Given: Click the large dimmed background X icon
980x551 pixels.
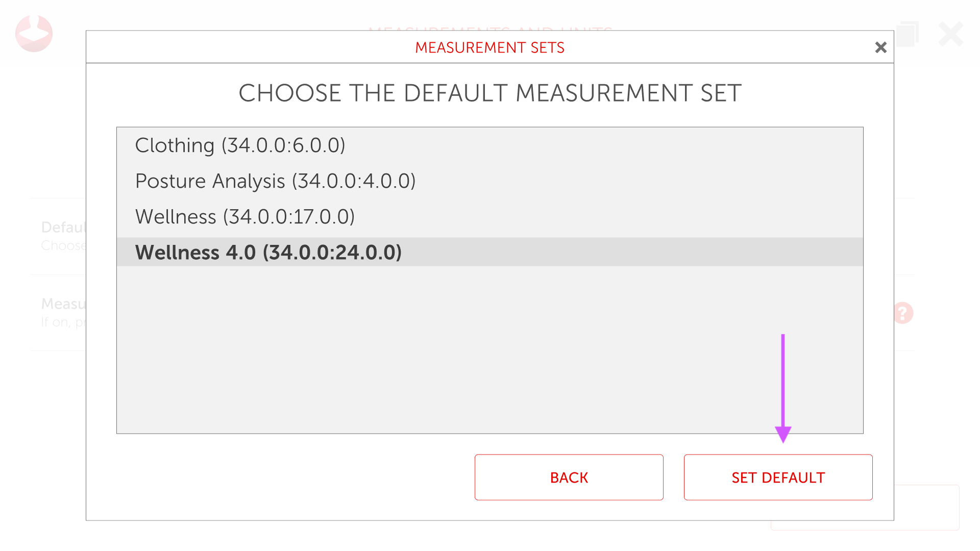Looking at the screenshot, I should click(950, 34).
